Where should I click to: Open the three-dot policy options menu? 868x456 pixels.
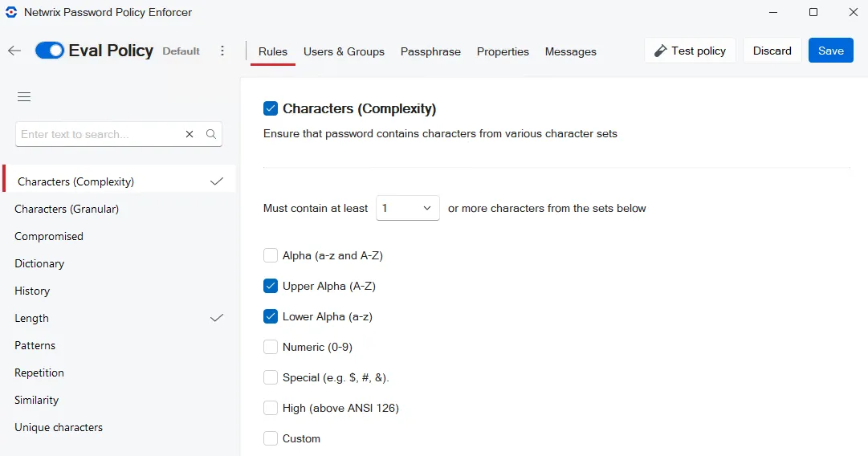click(x=222, y=51)
